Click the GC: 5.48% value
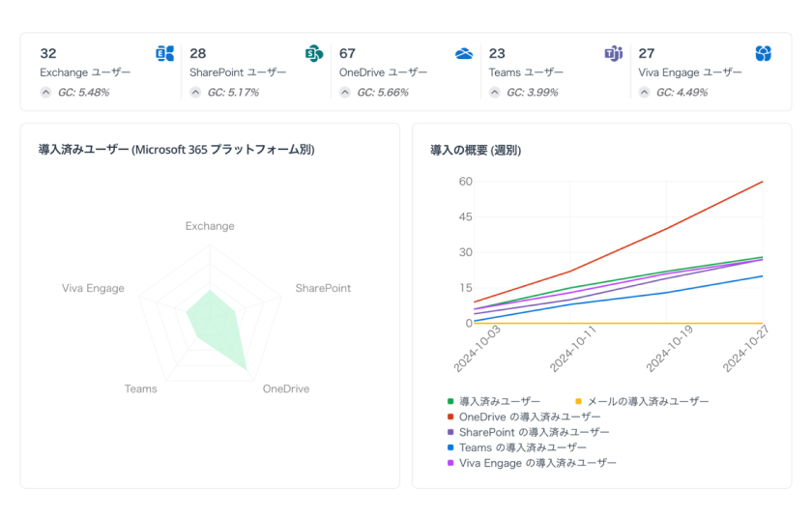Viewport: 812px width, 518px height. click(x=84, y=93)
